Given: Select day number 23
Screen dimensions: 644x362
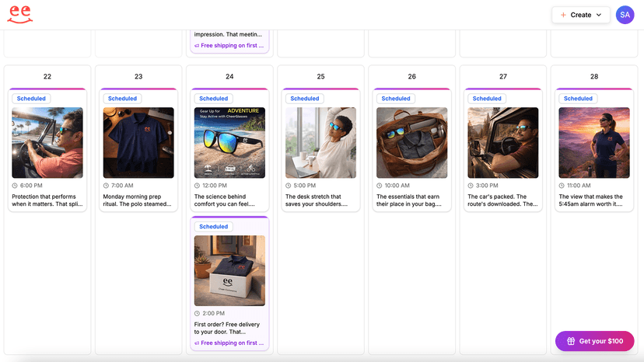Looking at the screenshot, I should tap(138, 76).
